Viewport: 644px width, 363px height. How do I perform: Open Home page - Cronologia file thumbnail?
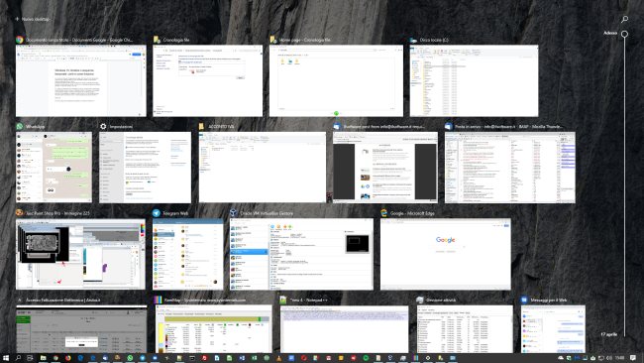coord(336,80)
